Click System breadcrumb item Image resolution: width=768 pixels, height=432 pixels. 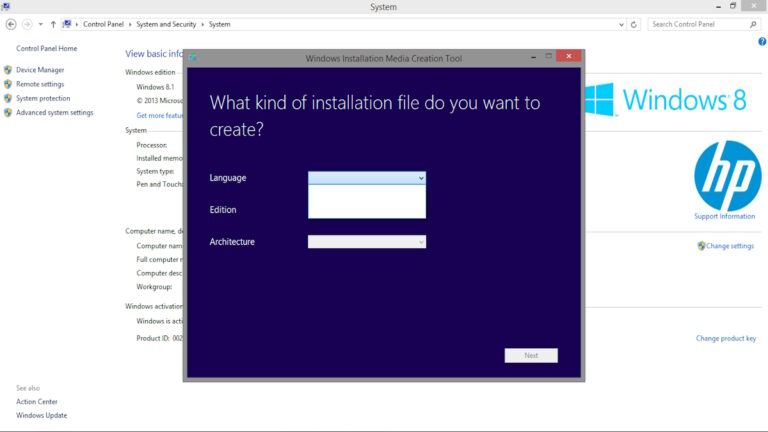(x=219, y=24)
